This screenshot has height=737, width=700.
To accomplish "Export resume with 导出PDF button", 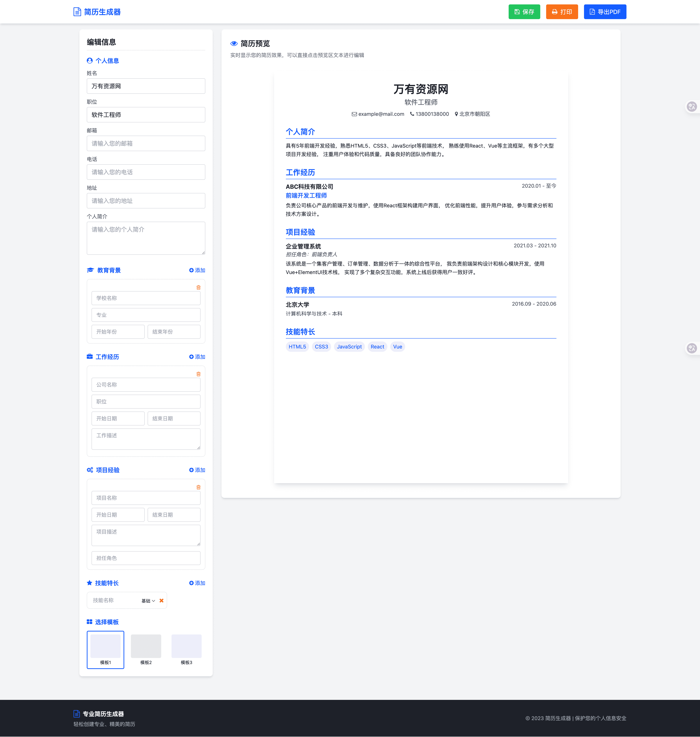I will click(605, 12).
